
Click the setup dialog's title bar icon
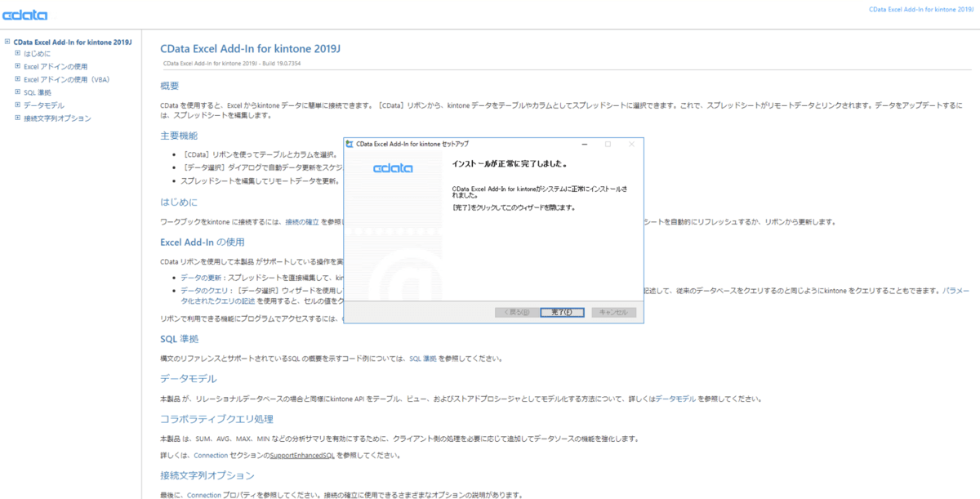click(350, 144)
